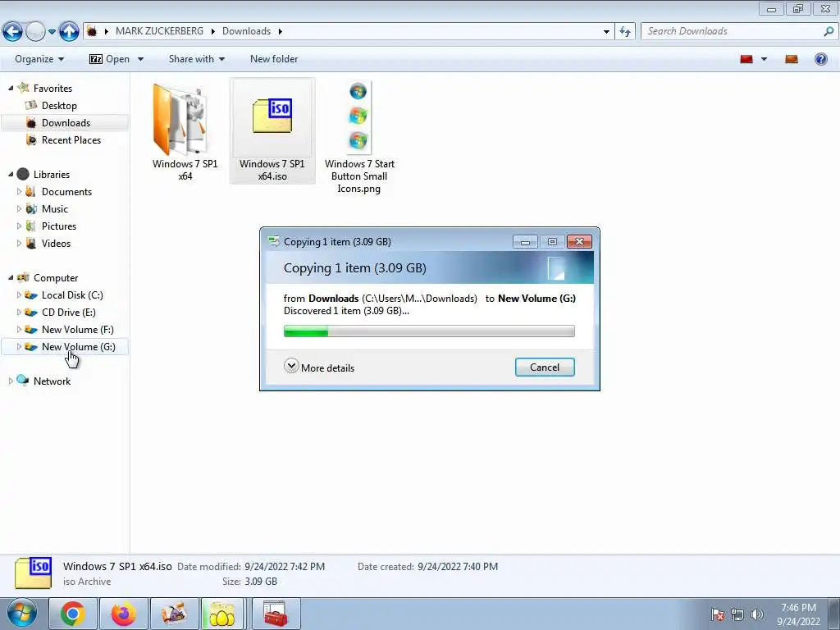Image resolution: width=840 pixels, height=630 pixels.
Task: Create a New folder
Action: click(274, 59)
